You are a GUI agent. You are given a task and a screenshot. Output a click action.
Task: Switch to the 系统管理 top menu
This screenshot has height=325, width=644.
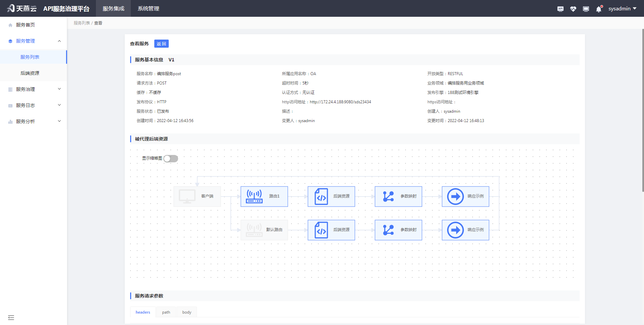(x=148, y=8)
